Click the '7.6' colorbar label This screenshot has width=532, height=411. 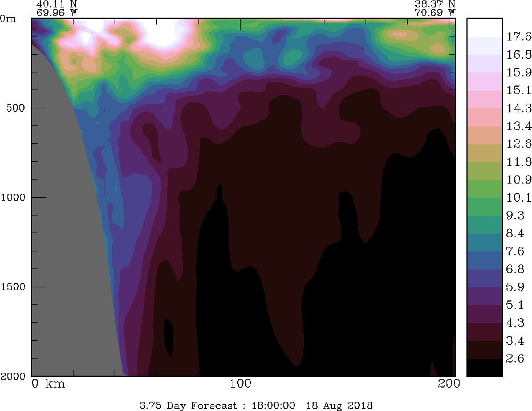coord(515,251)
